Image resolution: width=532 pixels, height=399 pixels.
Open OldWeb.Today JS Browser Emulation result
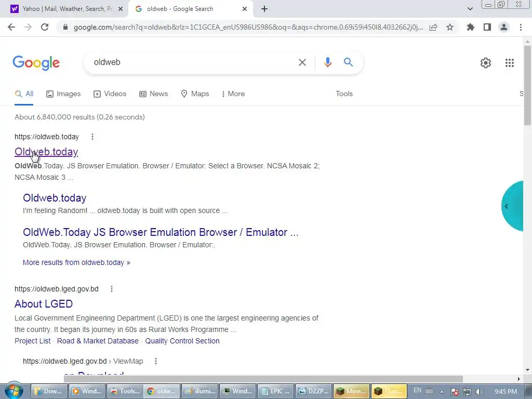(161, 232)
